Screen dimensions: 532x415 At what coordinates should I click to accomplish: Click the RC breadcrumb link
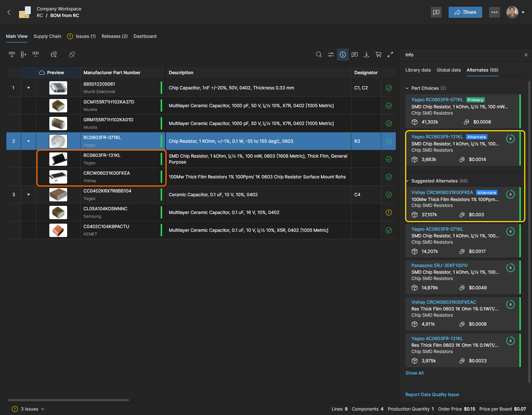click(x=40, y=16)
